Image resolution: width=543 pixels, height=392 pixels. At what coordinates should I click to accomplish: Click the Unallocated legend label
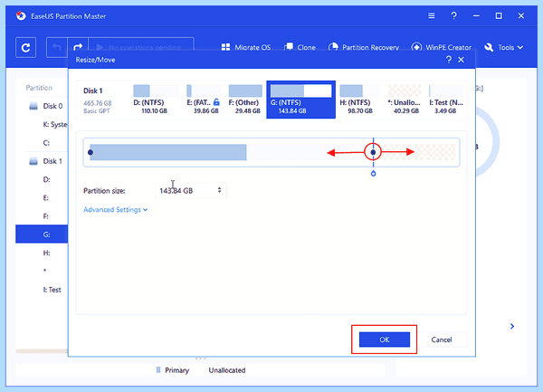point(227,370)
